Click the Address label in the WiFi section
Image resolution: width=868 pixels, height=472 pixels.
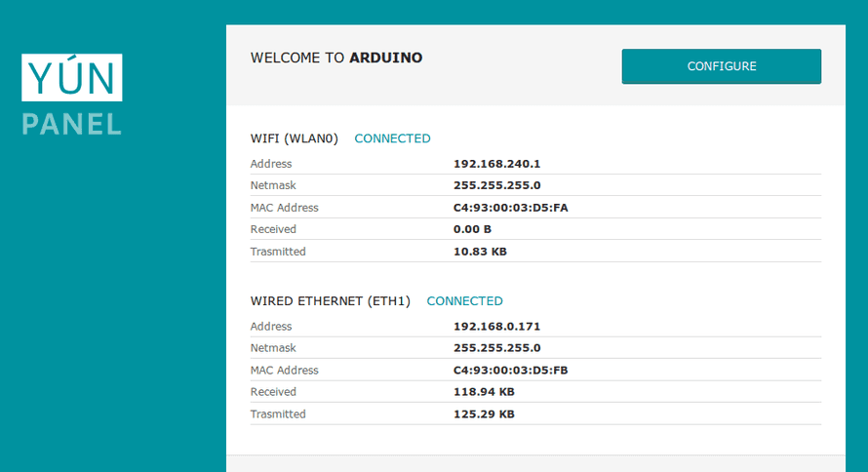point(271,164)
